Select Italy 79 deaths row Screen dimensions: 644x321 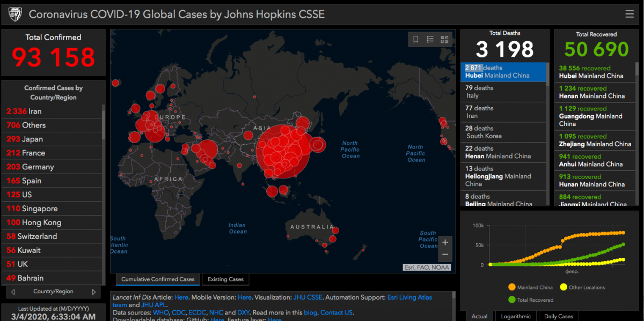tap(503, 92)
